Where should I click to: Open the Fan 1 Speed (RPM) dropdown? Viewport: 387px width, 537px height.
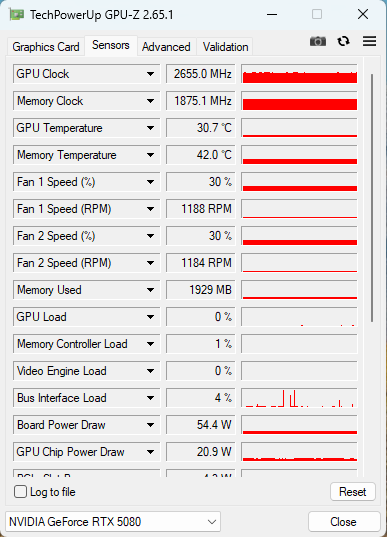click(x=150, y=209)
